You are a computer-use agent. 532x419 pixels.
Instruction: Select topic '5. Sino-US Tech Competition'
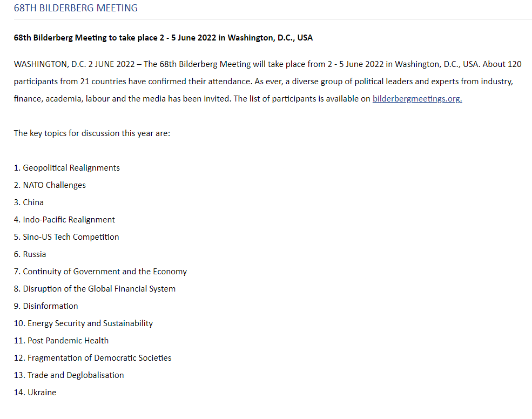(x=66, y=237)
